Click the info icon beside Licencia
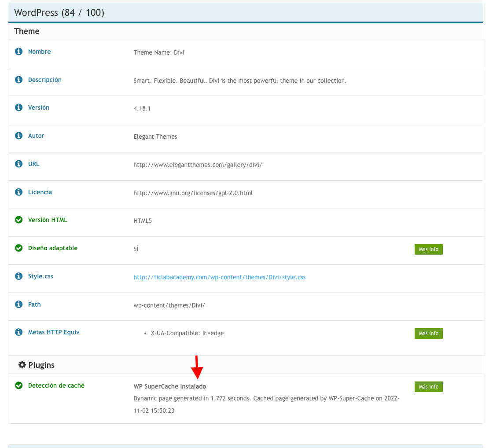493x448 pixels. pyautogui.click(x=19, y=192)
